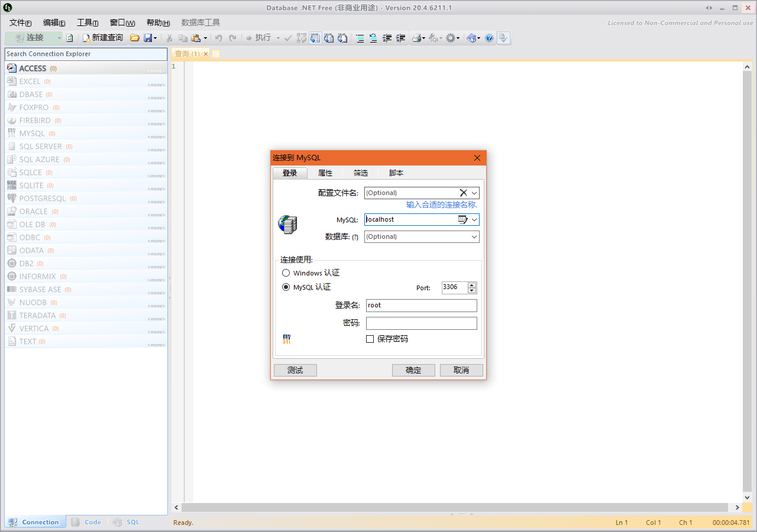Click the connection string builder icon in MySQL field
Image resolution: width=757 pixels, height=532 pixels.
(463, 219)
